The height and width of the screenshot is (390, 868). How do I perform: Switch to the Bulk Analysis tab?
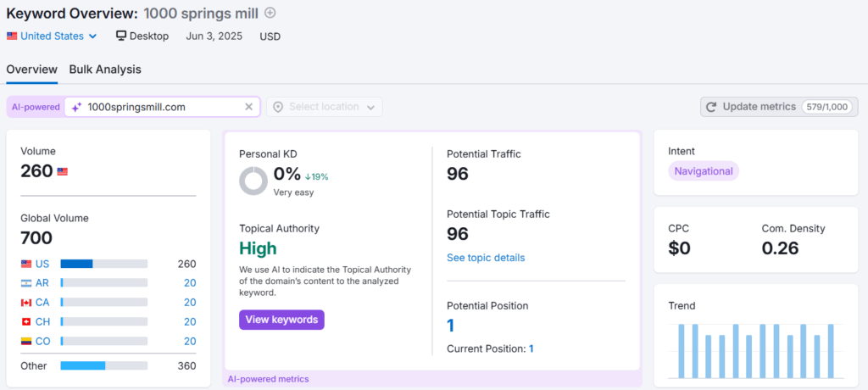[105, 70]
